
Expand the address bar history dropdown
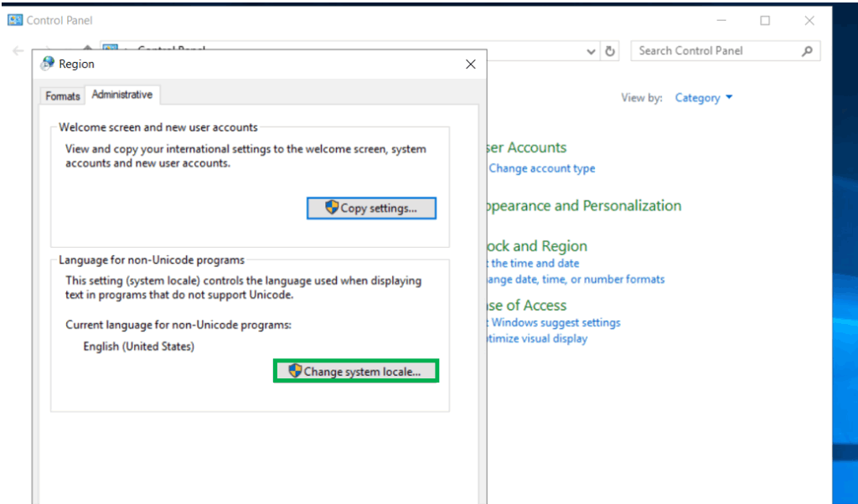(x=592, y=51)
